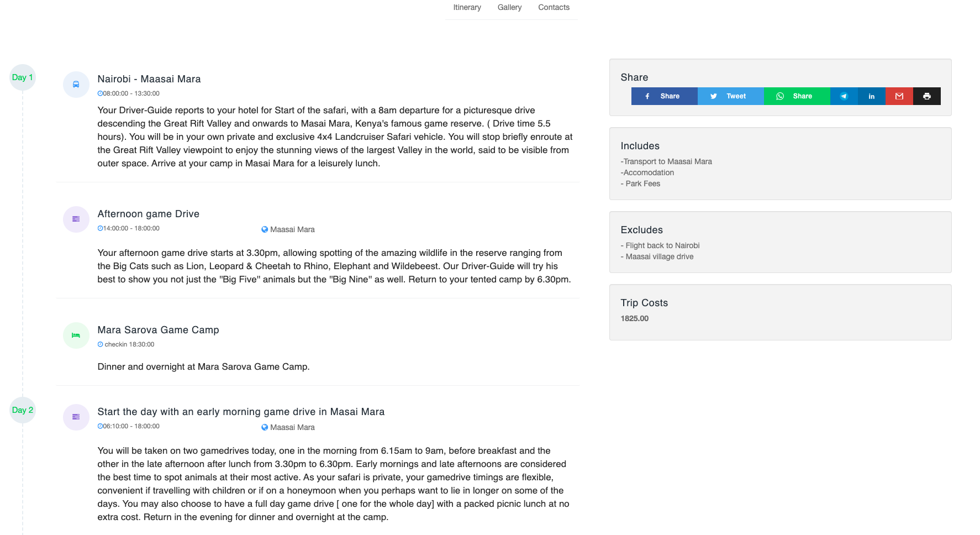Click the clock icon beside 08:00:00 - 13:30:00
This screenshot has height=535, width=980.
(100, 93)
